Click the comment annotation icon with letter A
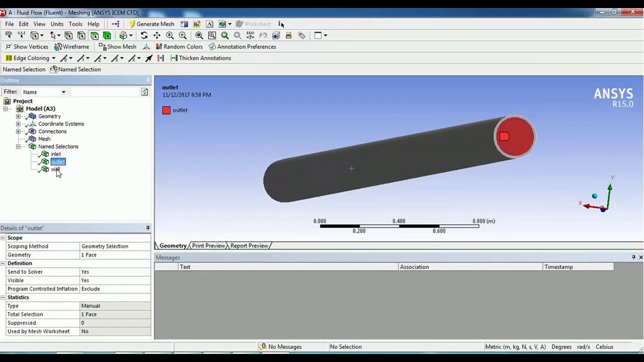 tap(209, 24)
